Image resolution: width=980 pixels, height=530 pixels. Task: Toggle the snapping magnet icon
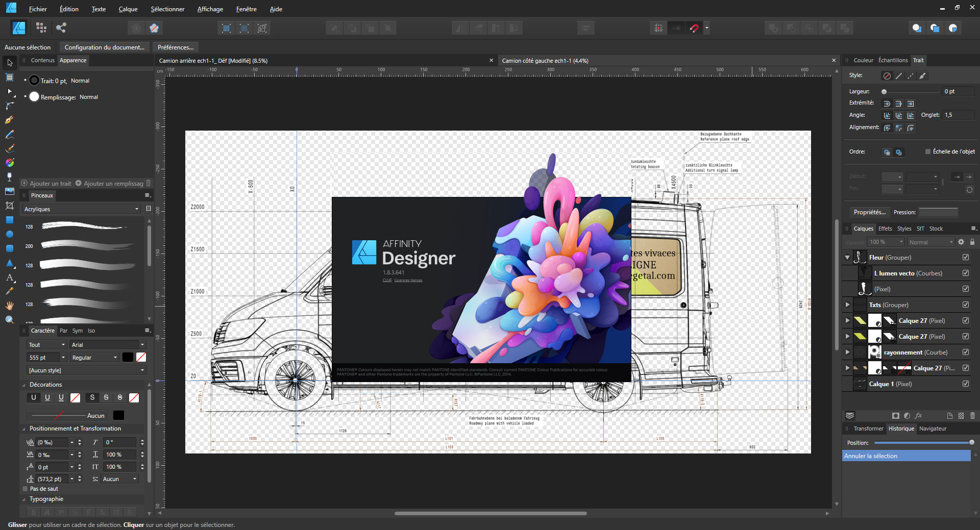tap(694, 28)
